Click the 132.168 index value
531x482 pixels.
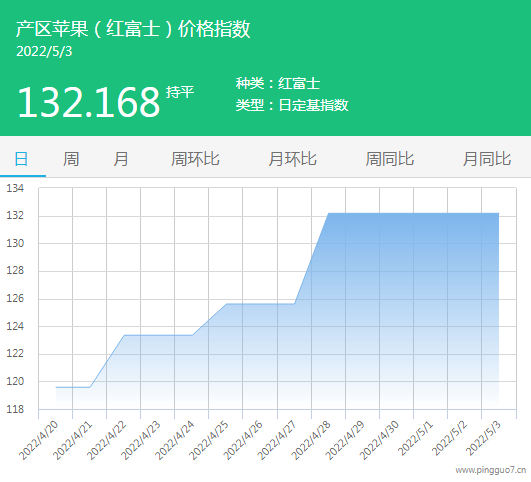pos(88,102)
